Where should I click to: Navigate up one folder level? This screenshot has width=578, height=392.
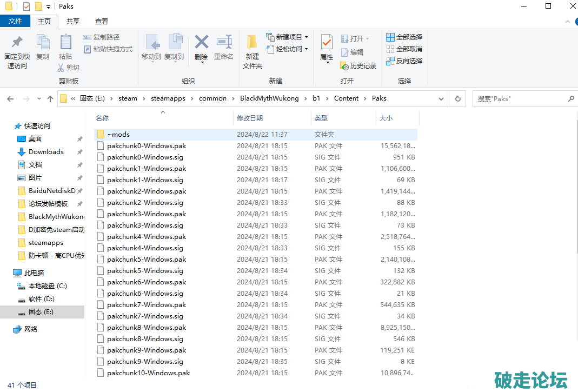point(50,99)
